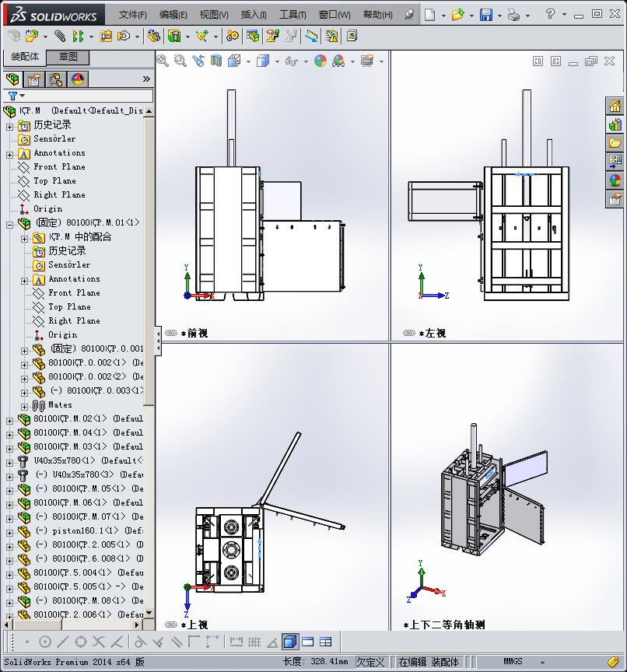
Task: Select top-level Origin item
Action: [x=47, y=208]
